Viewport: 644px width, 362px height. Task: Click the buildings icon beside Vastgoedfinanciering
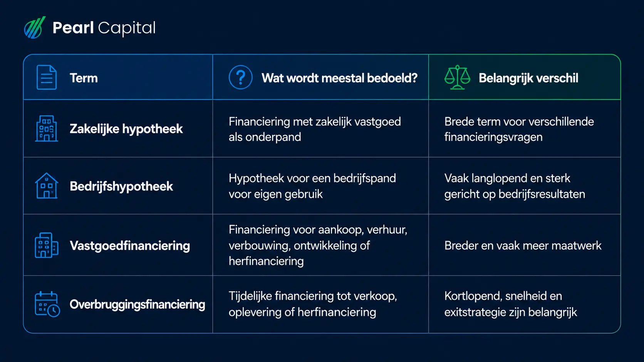[x=47, y=245]
